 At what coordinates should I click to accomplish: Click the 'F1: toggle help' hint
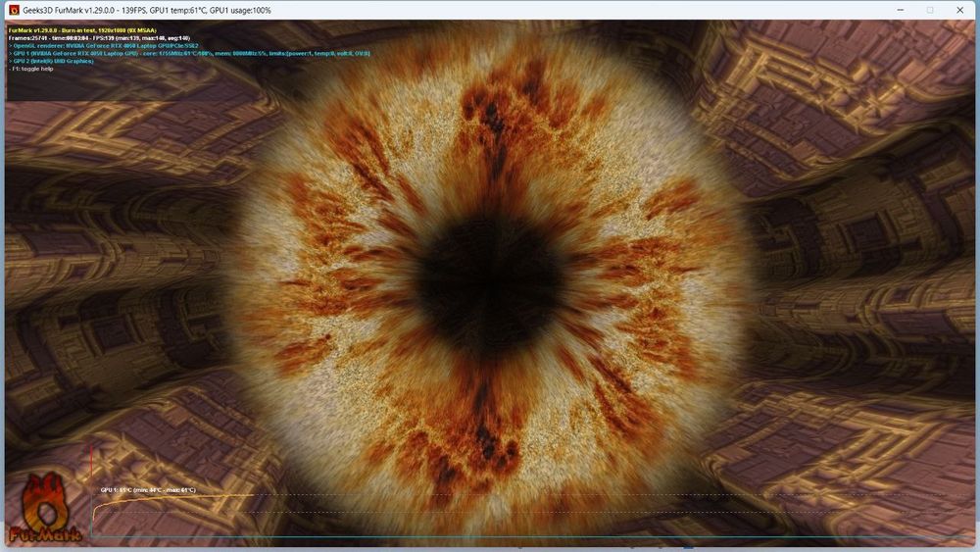[x=31, y=69]
